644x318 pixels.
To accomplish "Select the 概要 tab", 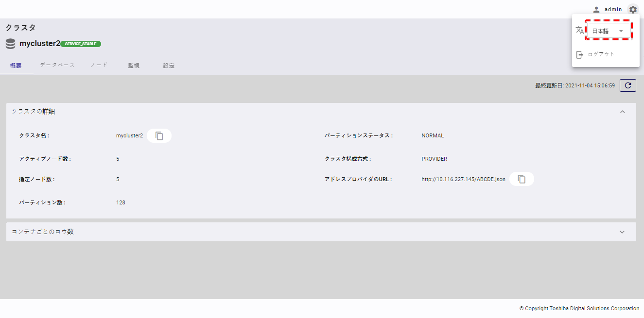I will click(x=16, y=66).
